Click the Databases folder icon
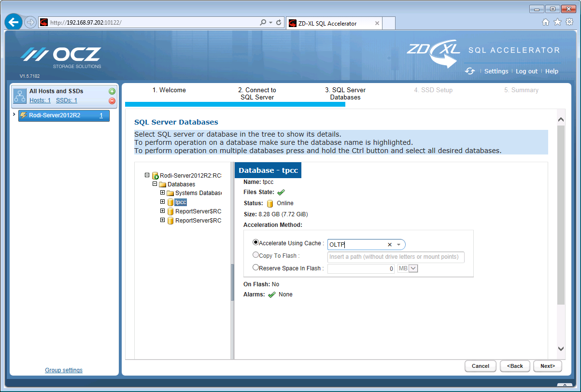This screenshot has width=581, height=392. (163, 184)
